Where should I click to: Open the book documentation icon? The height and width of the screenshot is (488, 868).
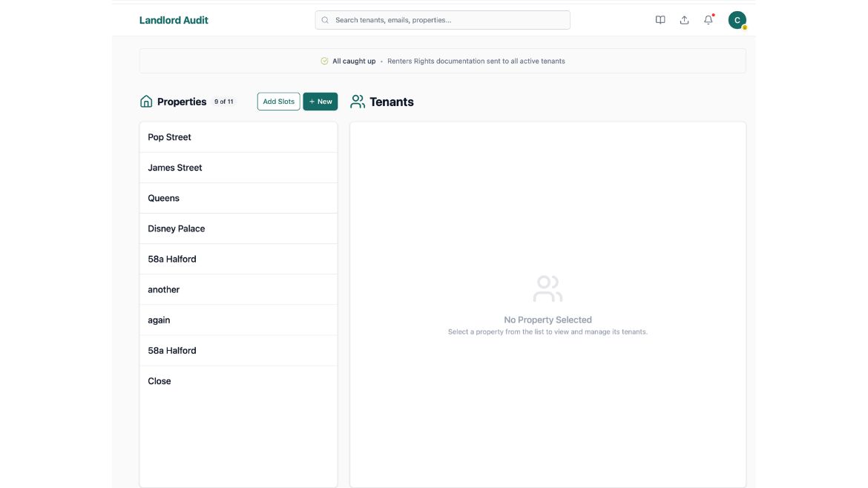click(x=660, y=20)
